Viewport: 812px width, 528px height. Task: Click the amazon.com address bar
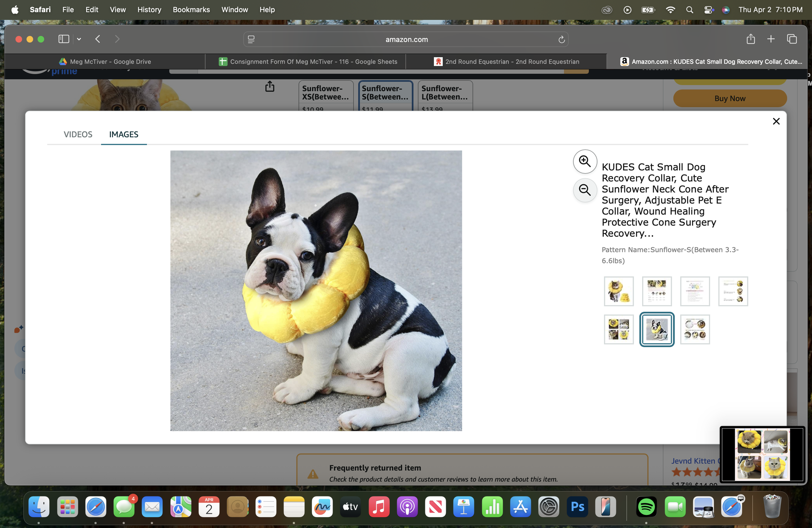tap(406, 40)
